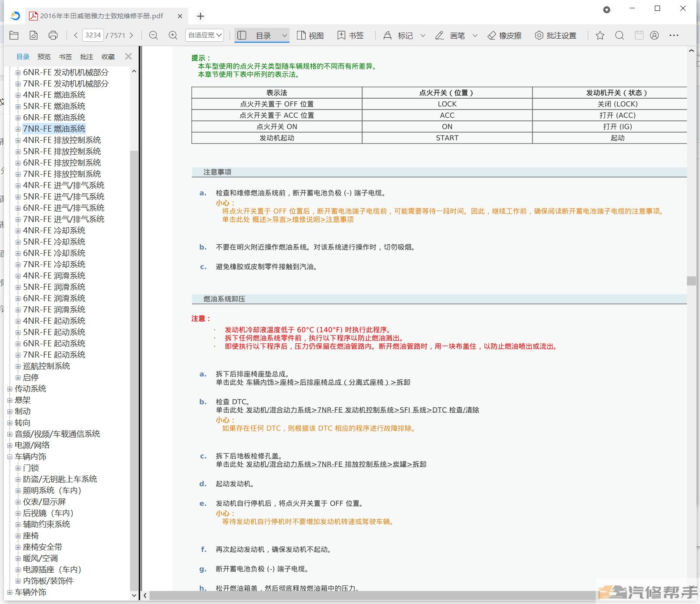Viewport: 700px width, 604px height.
Task: Click sidebar scrollbar down arrow
Action: pyautogui.click(x=134, y=595)
